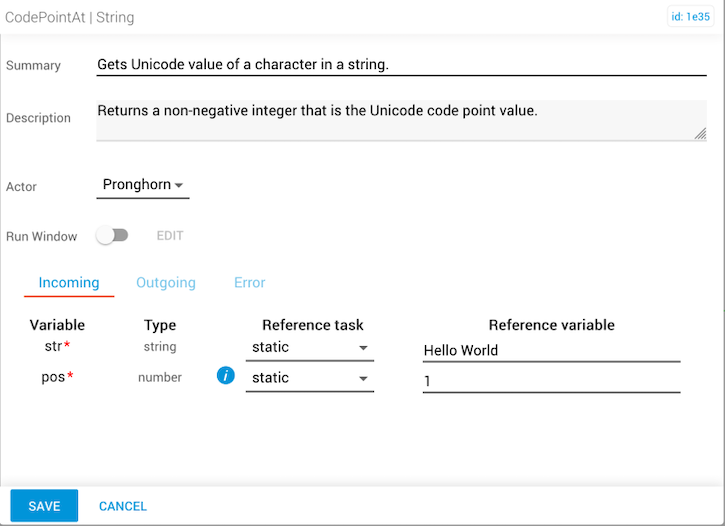Click the blue info icon beside pos
The height and width of the screenshot is (526, 725).
[x=226, y=376]
